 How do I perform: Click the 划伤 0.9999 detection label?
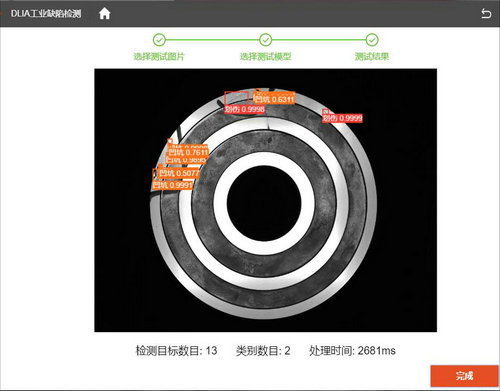(x=342, y=118)
